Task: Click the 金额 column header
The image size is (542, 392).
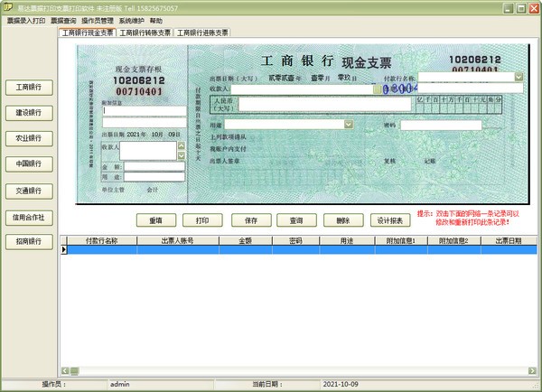Action: pyautogui.click(x=246, y=240)
